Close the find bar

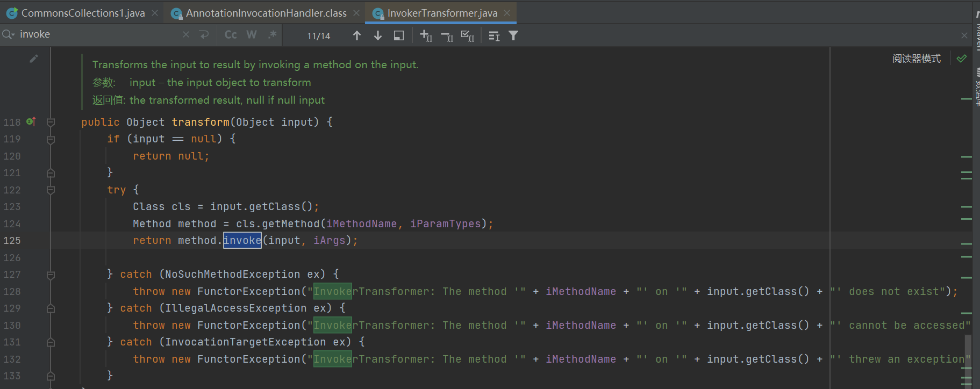tap(964, 35)
